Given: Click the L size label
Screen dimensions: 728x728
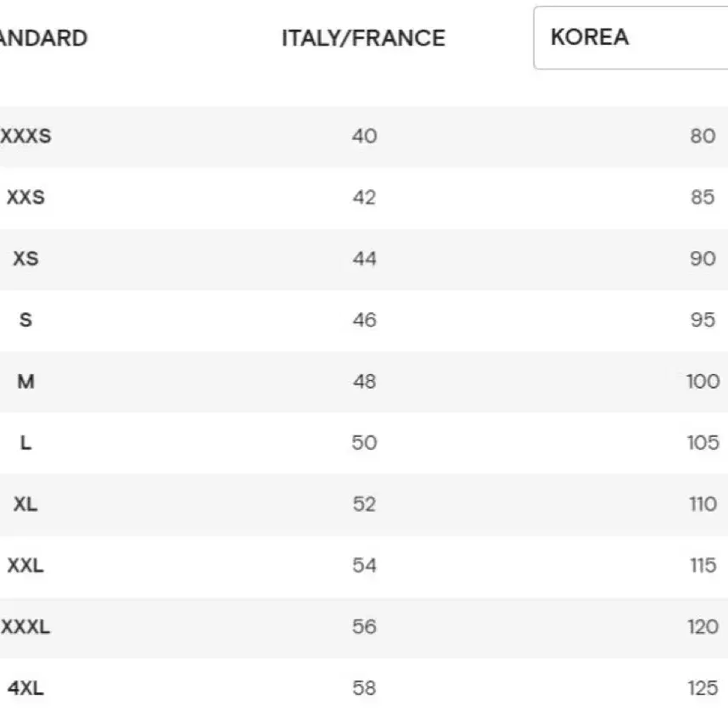Looking at the screenshot, I should 25,443.
